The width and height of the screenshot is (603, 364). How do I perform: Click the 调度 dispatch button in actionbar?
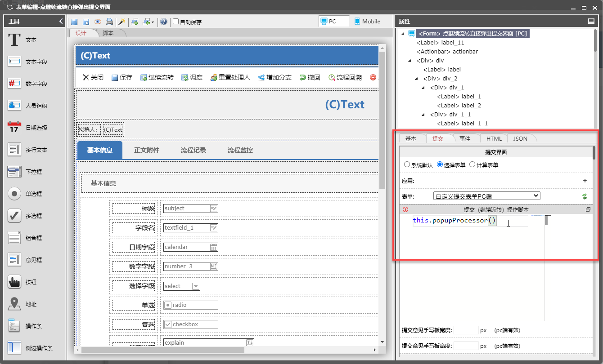point(192,77)
